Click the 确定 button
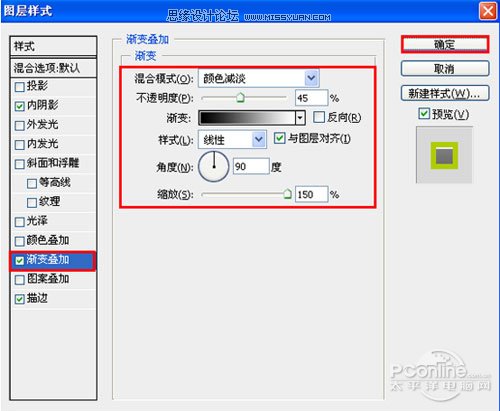 tap(445, 45)
